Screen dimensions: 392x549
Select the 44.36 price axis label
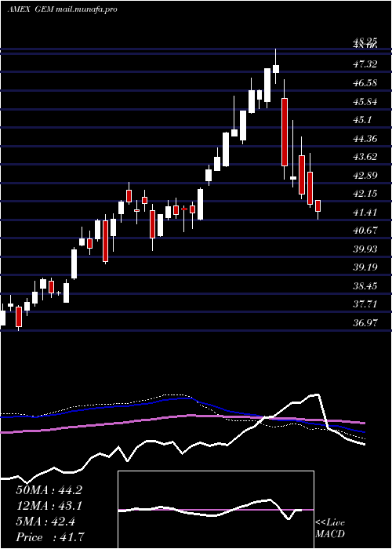coord(365,139)
